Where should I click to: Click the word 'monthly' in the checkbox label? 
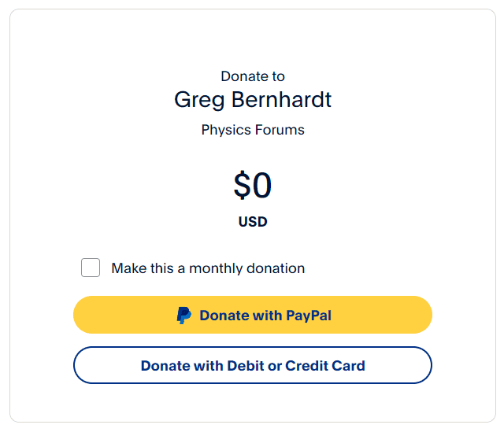[215, 268]
